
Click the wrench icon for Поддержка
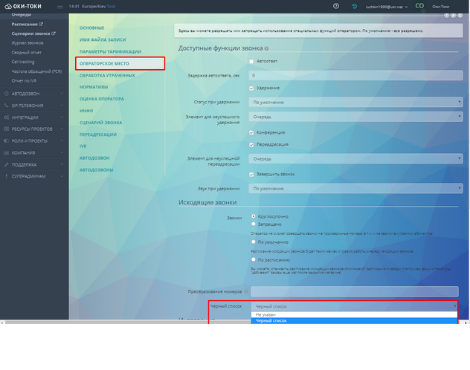pos(6,165)
